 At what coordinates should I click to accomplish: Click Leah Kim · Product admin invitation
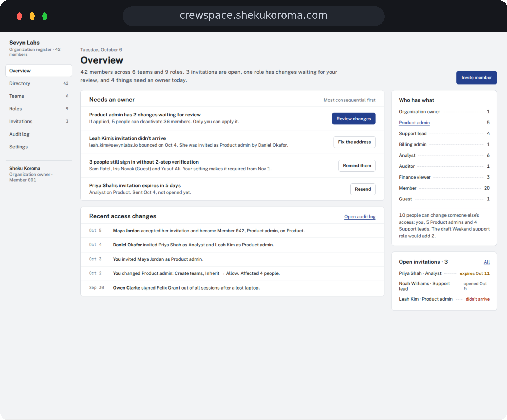(x=444, y=299)
